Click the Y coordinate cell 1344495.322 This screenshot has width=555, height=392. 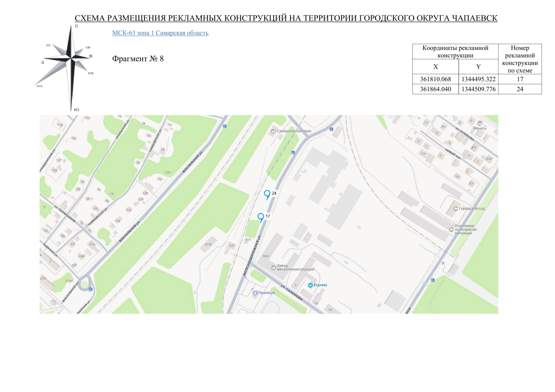coord(478,79)
